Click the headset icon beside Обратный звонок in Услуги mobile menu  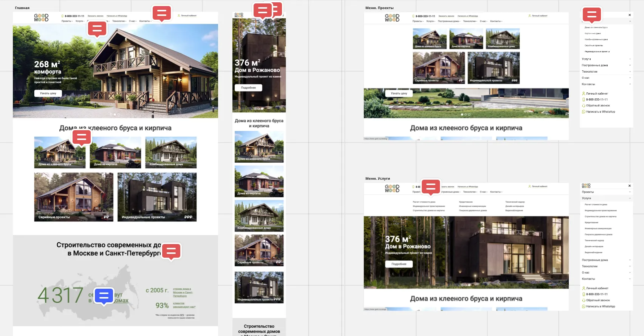pyautogui.click(x=584, y=300)
